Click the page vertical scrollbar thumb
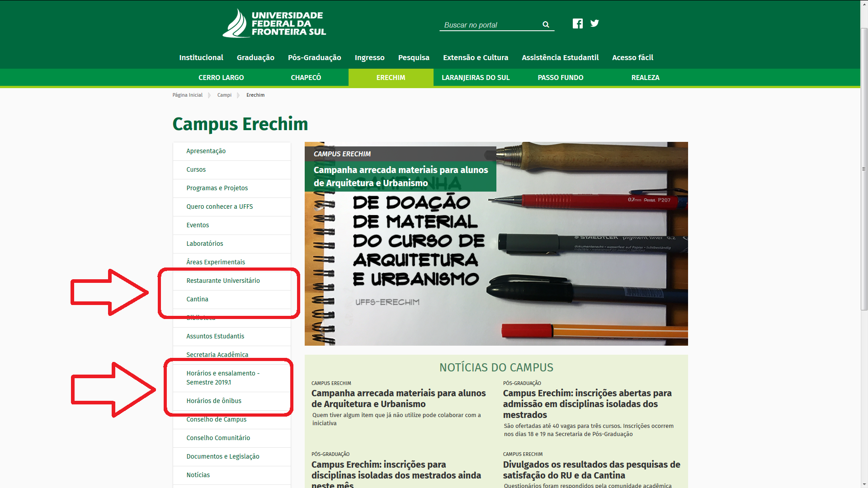 click(864, 169)
